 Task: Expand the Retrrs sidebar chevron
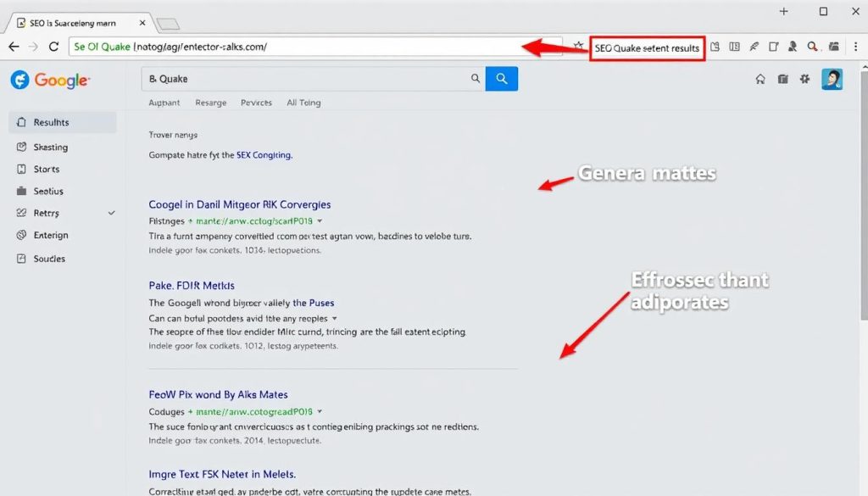point(111,213)
